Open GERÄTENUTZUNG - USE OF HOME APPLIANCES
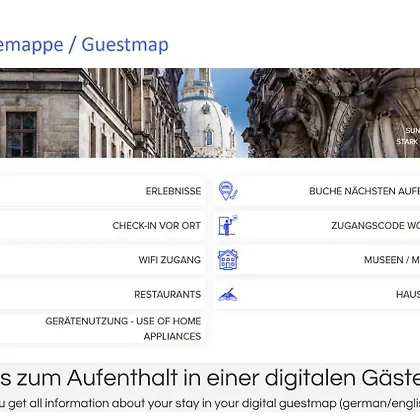Image resolution: width=420 pixels, height=420 pixels. coord(102,329)
